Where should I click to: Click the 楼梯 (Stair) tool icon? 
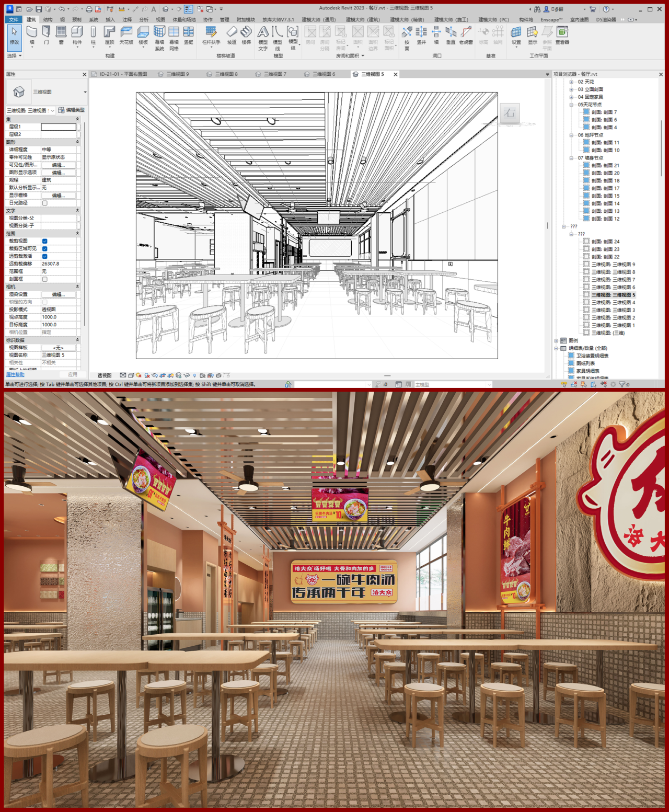point(246,35)
